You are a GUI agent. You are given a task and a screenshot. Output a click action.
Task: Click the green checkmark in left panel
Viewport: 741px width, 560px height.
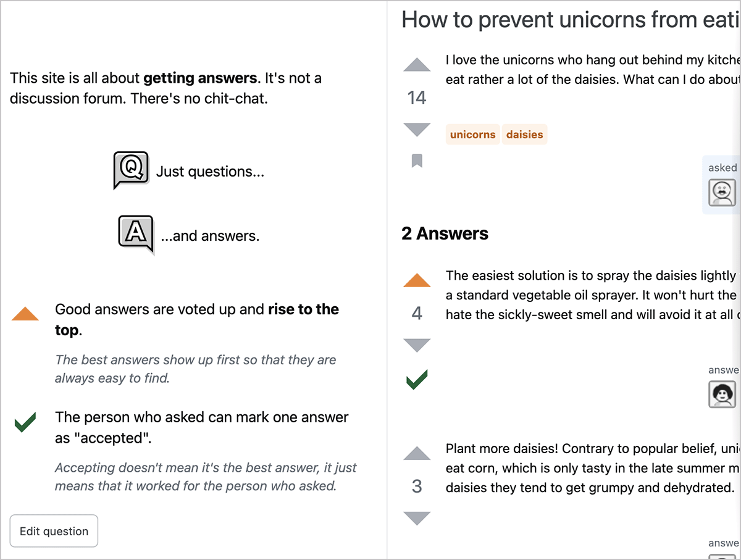tap(25, 422)
